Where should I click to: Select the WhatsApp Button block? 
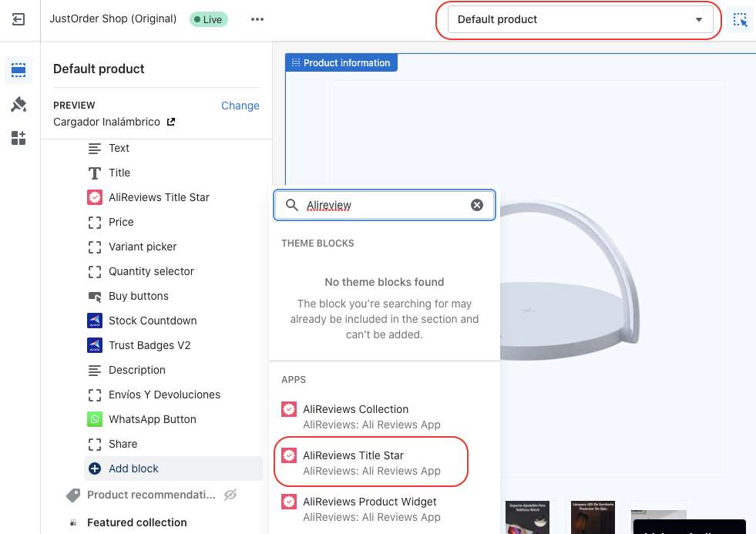[x=152, y=419]
